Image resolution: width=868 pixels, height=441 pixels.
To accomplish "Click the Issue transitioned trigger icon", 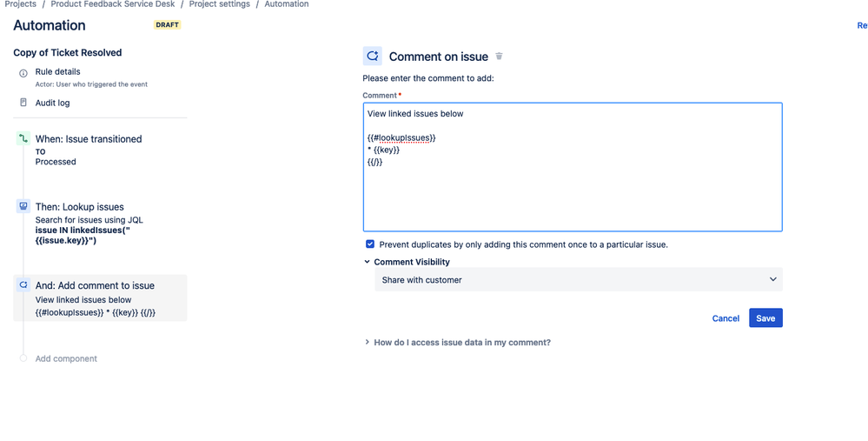I will click(x=23, y=138).
